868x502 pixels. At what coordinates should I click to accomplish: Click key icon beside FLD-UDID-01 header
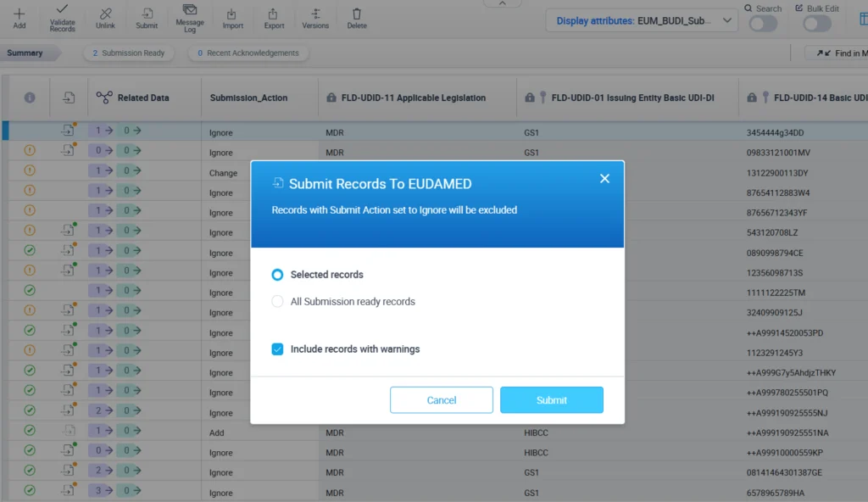tap(543, 98)
